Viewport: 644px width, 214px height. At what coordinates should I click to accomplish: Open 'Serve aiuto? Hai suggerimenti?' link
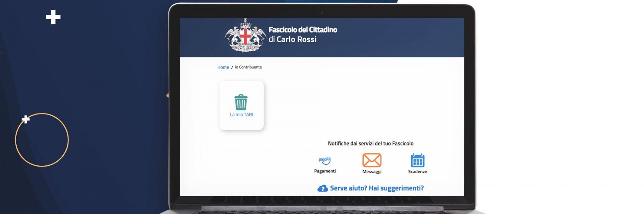377,188
